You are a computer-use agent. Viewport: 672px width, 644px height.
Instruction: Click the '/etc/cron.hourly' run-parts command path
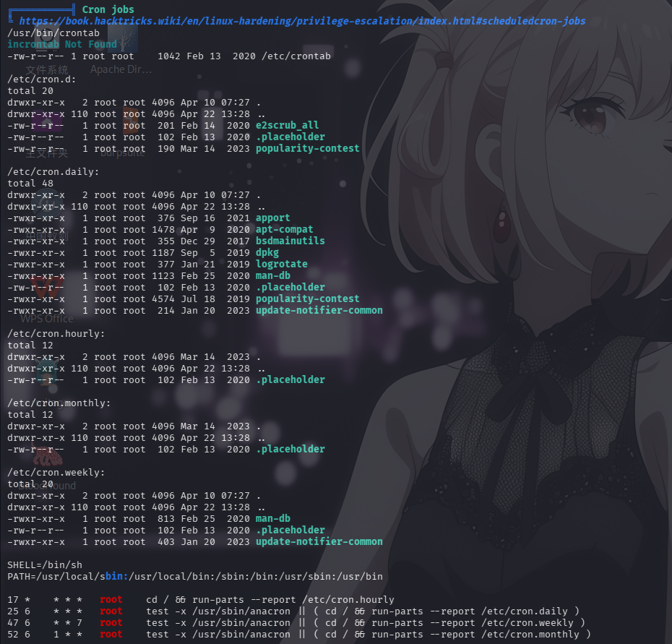[348, 600]
